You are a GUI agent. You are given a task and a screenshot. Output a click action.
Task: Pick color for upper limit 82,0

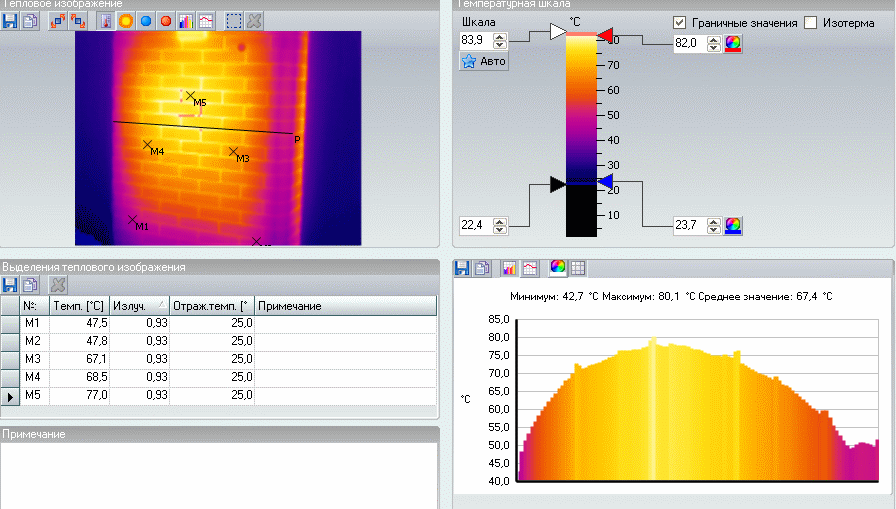pyautogui.click(x=733, y=44)
